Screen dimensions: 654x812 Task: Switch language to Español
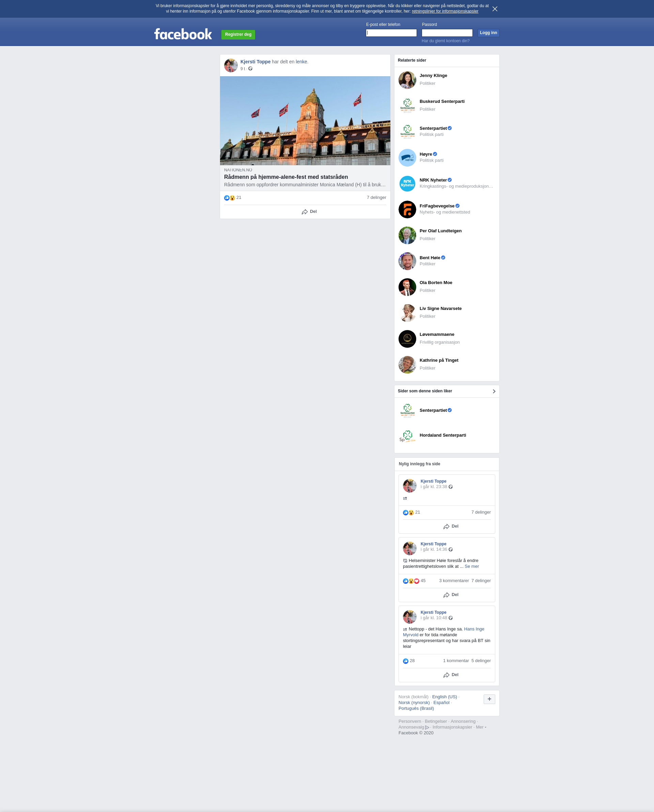tap(441, 702)
